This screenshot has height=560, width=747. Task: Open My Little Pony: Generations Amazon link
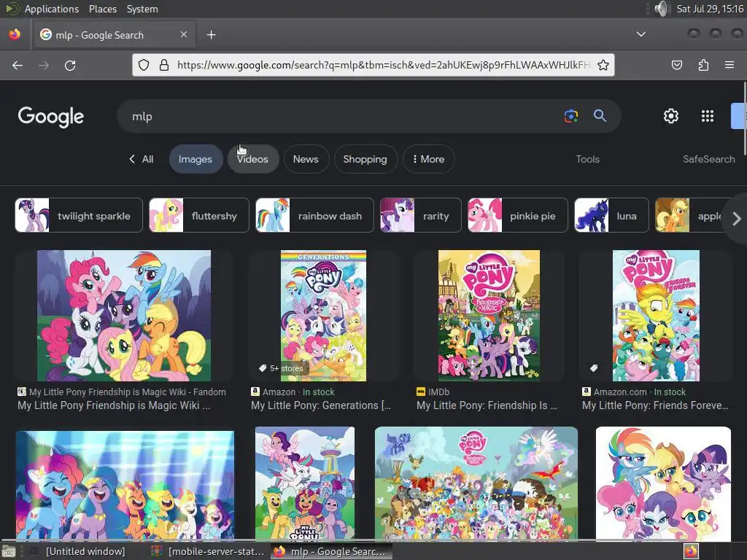pyautogui.click(x=321, y=405)
